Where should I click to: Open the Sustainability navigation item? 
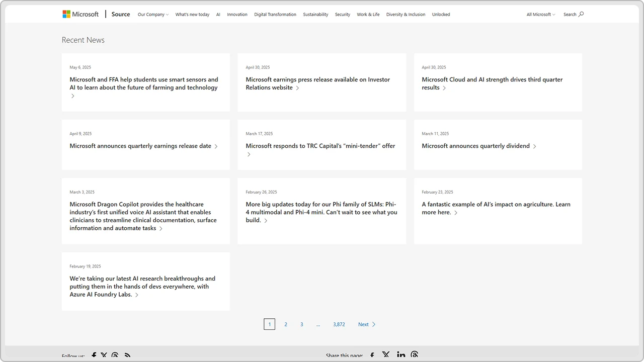315,15
